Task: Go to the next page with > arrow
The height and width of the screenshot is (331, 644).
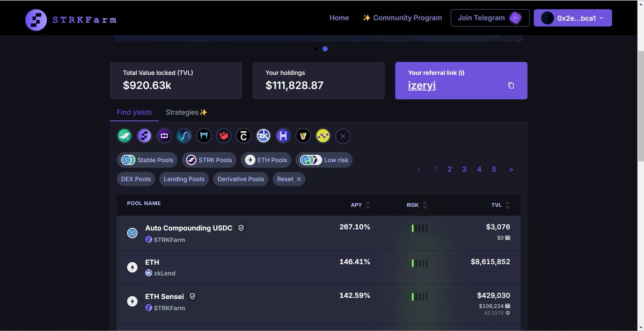Action: pos(511,170)
